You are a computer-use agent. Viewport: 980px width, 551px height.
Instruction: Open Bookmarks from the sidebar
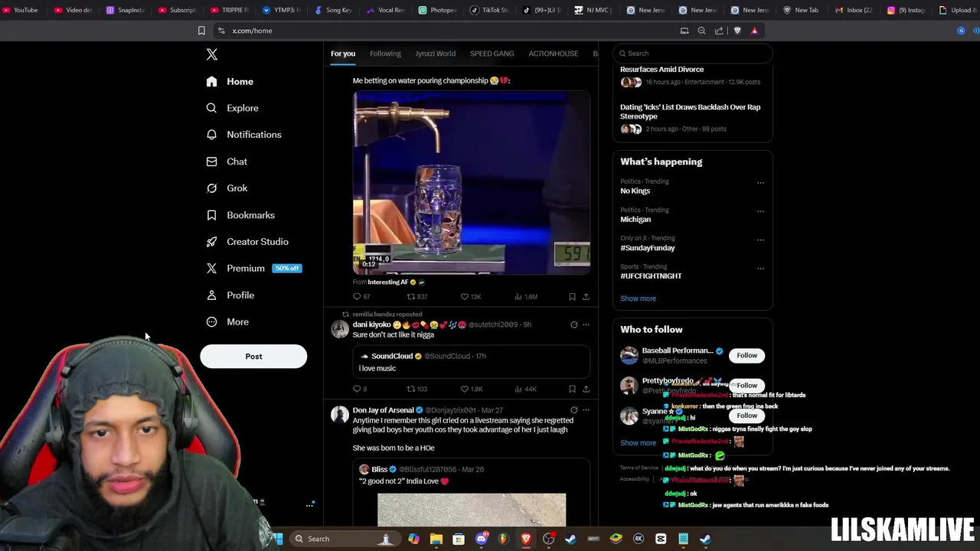[240, 215]
